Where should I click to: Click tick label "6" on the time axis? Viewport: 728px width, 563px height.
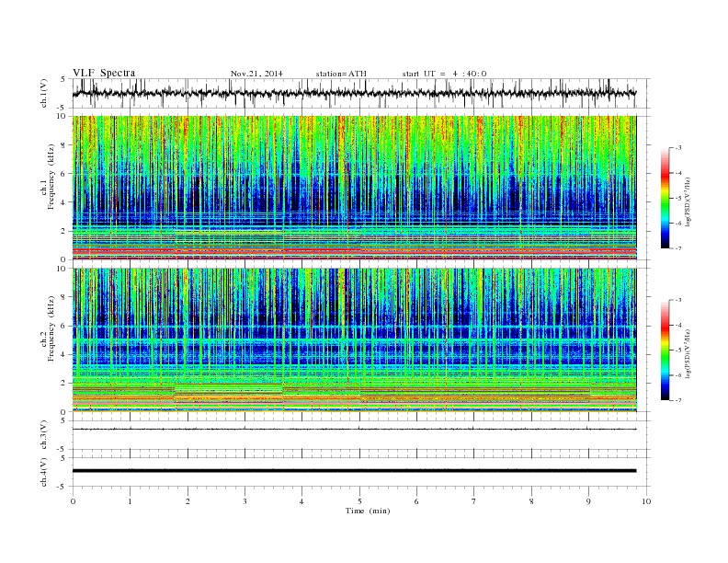point(416,501)
